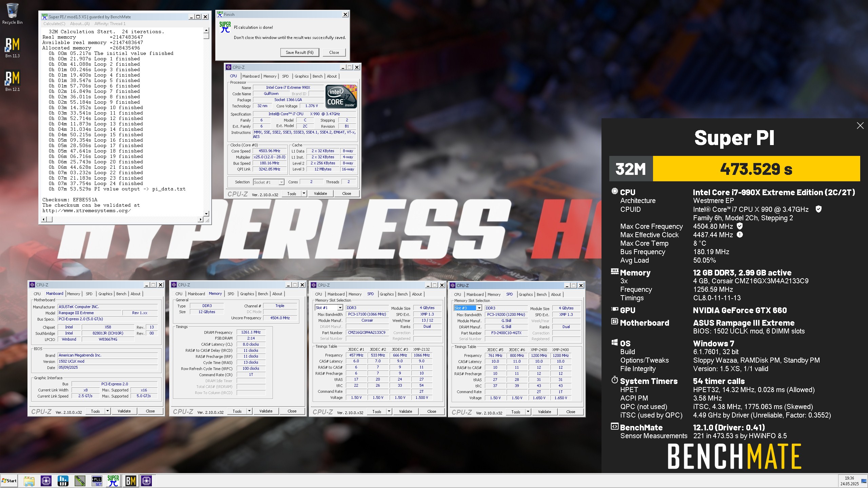Screen dimensions: 868x488
Task: Click the verified shield beside 4504.80 MHz
Action: point(740,226)
